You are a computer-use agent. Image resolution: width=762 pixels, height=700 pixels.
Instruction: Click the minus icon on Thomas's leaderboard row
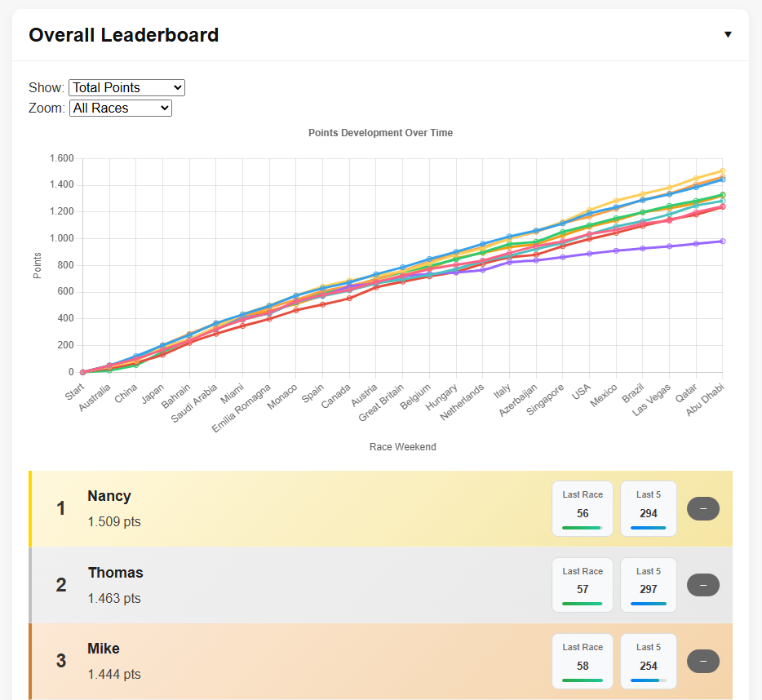point(702,585)
